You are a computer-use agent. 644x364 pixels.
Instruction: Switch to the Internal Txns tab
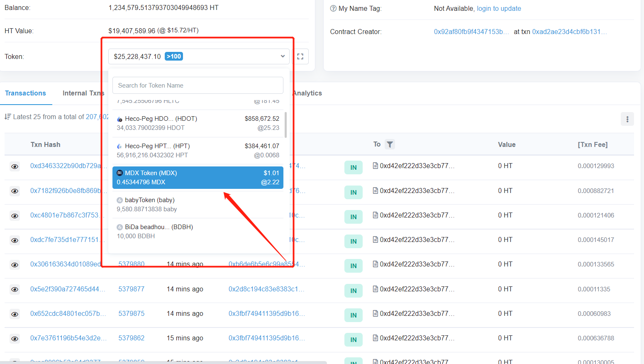[83, 93]
